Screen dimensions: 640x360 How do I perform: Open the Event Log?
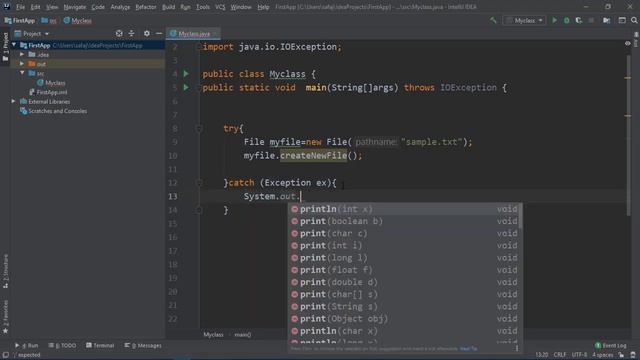coord(611,345)
